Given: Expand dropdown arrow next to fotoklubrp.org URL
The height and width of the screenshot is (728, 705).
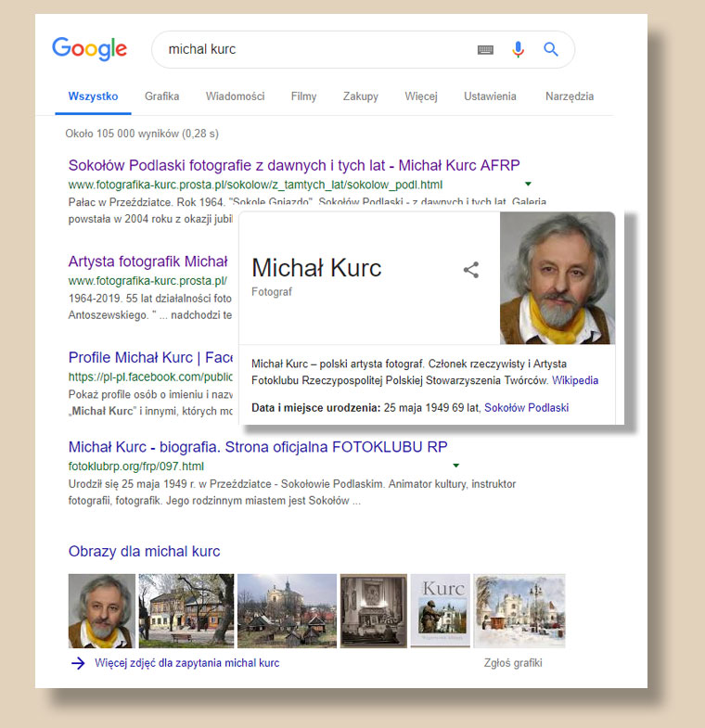Looking at the screenshot, I should click(456, 466).
